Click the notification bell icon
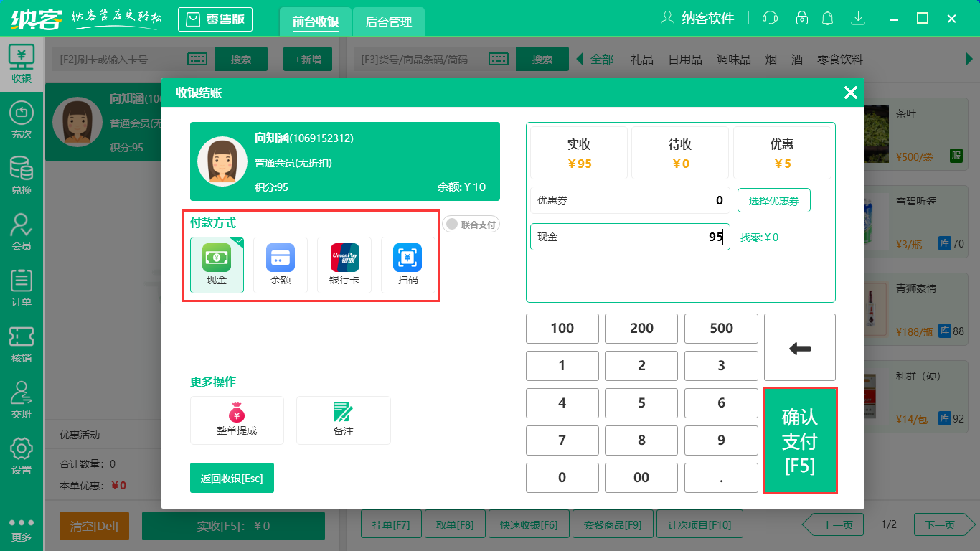980x551 pixels. pos(827,18)
